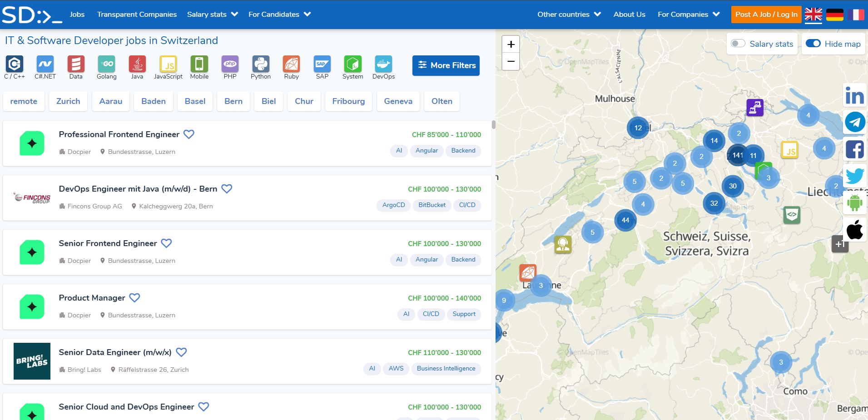Filter by Olten location
This screenshot has height=420, width=868.
point(442,101)
